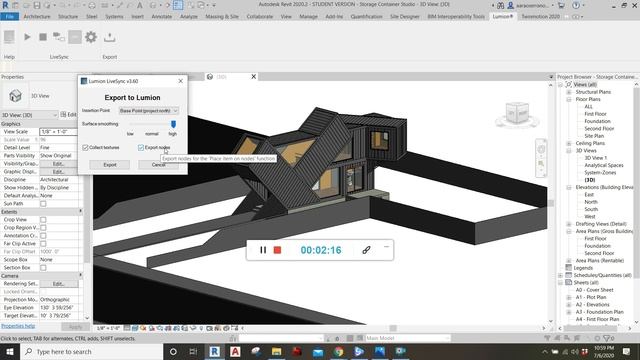640x360 pixels.
Task: Open the Structure ribbon tab
Action: point(68,17)
